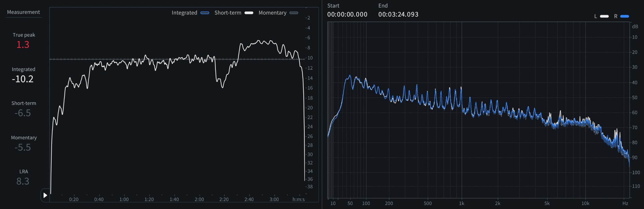
Task: Click the 100 frequency axis label
Action: [x=366, y=203]
